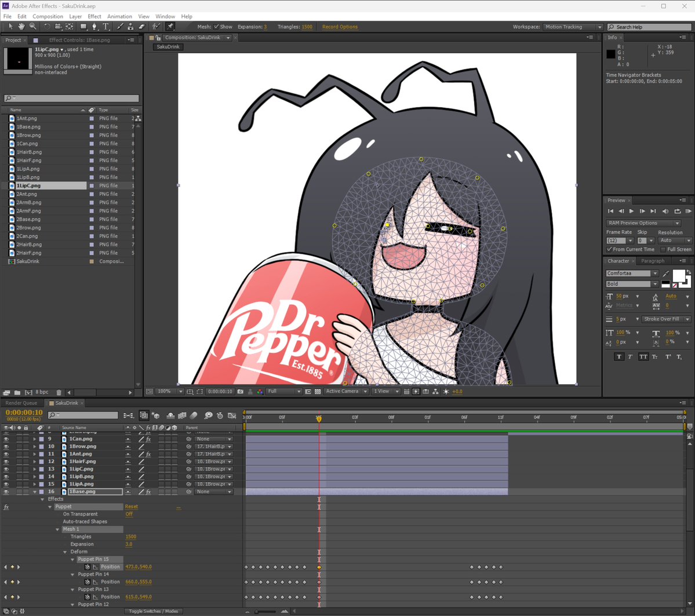Delete selected item with trash icon in Project panel

59,392
